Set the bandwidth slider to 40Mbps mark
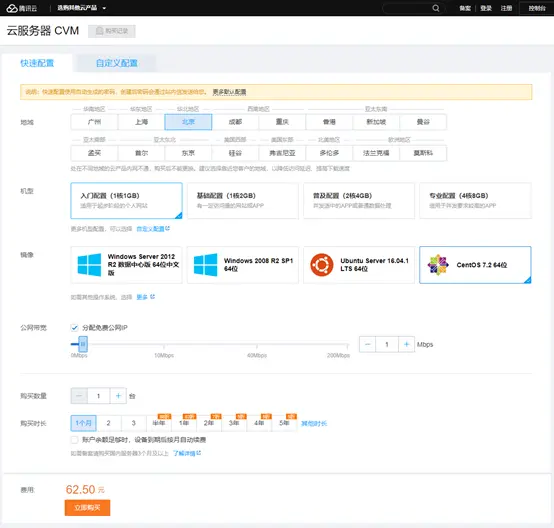The height and width of the screenshot is (528, 554). [x=257, y=344]
